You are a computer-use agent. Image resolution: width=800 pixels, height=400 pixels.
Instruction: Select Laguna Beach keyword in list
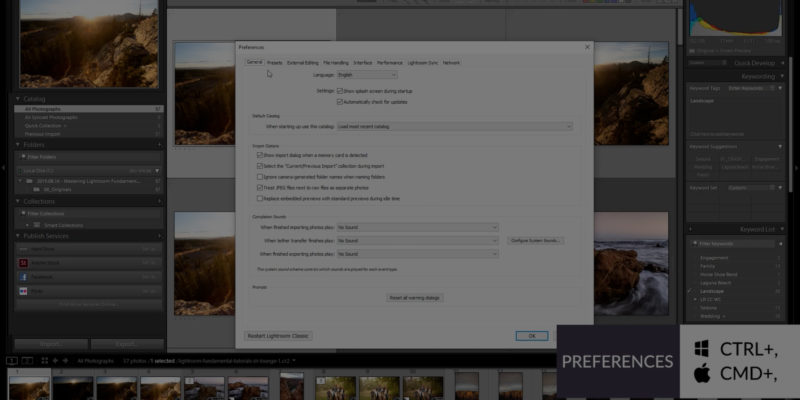point(715,283)
